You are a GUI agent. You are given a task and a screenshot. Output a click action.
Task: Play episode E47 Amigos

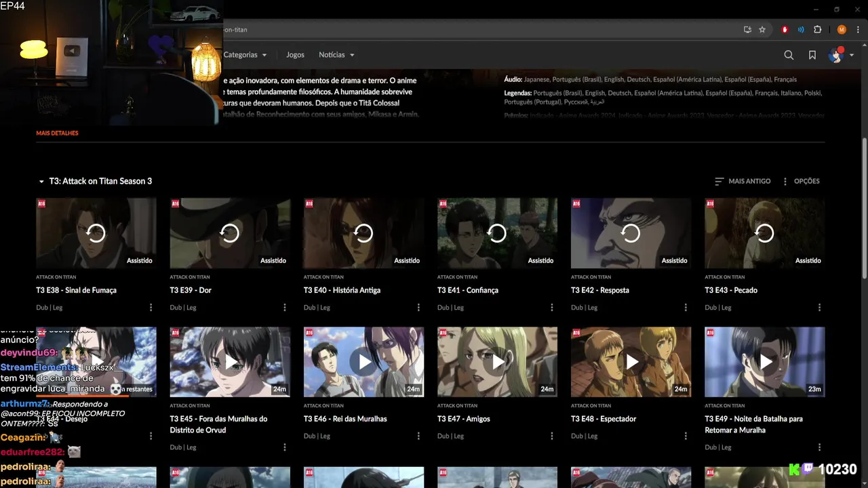tap(497, 363)
